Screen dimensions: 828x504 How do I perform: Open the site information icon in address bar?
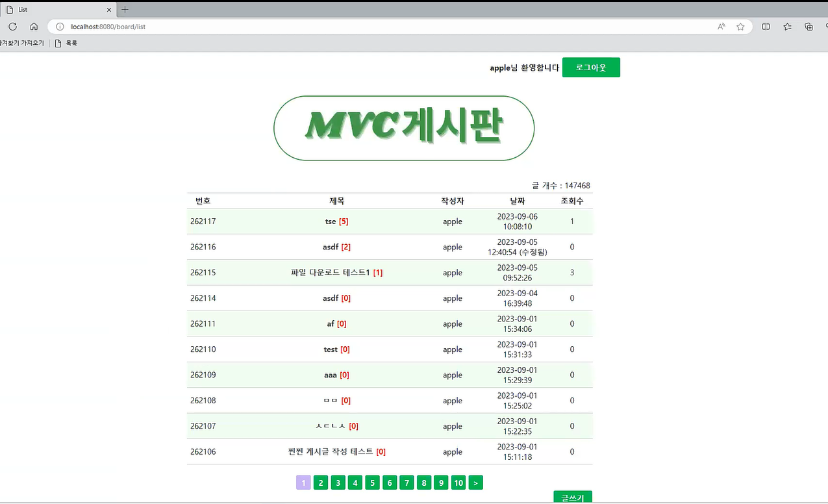[60, 27]
